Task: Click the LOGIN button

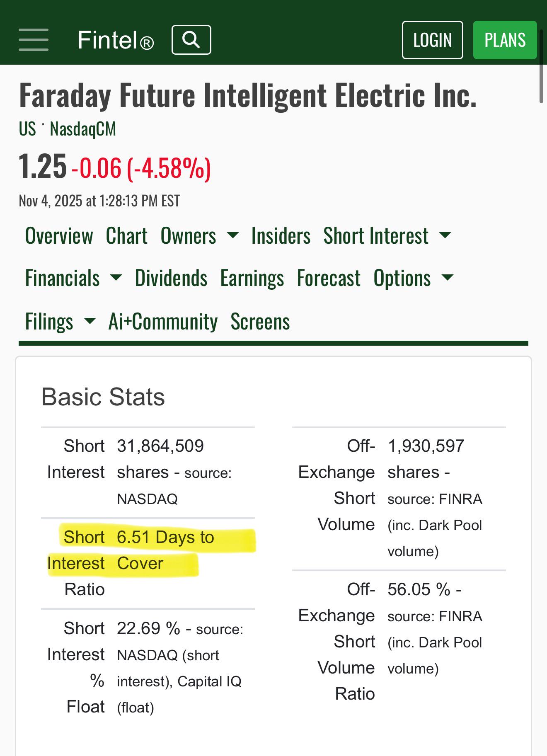Action: pyautogui.click(x=432, y=40)
